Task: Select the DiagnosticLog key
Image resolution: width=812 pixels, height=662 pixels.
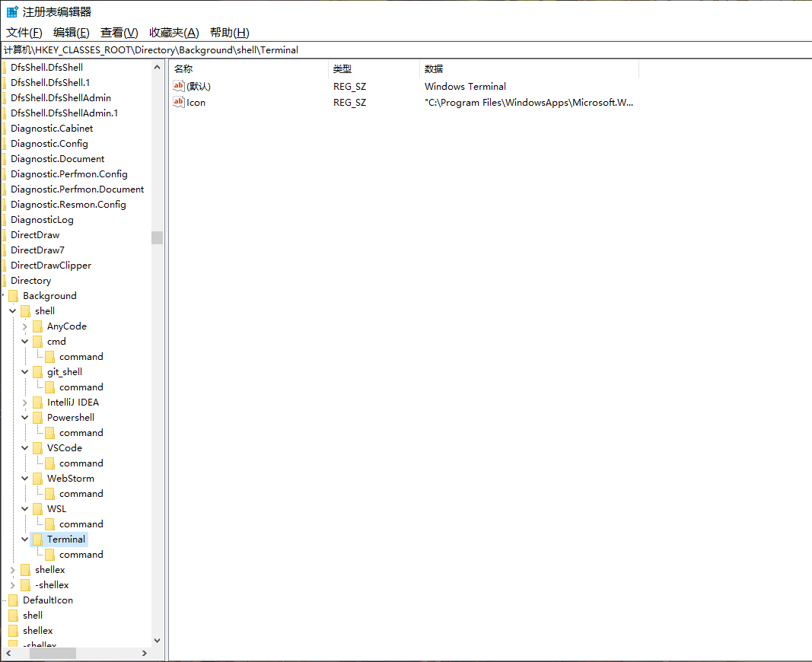Action: point(42,220)
